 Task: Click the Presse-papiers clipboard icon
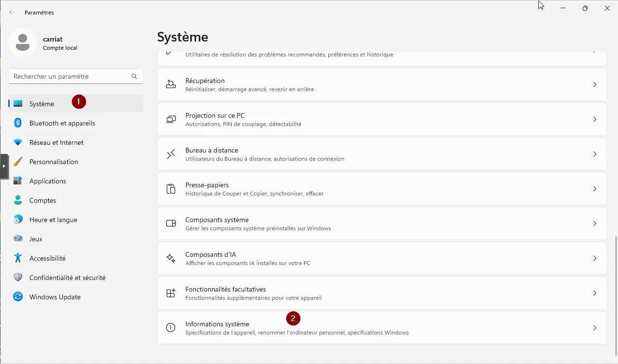click(171, 189)
